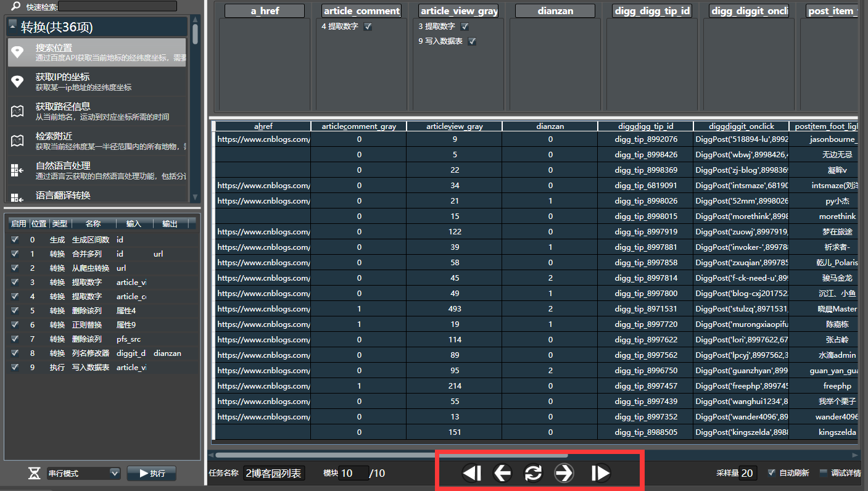Go back one module step
The height and width of the screenshot is (491, 868).
pos(503,473)
